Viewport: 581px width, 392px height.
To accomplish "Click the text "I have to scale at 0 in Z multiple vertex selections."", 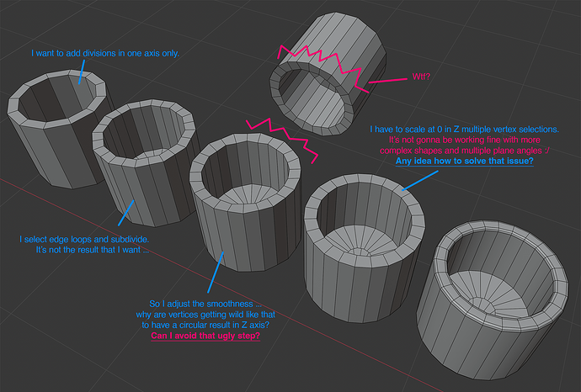I will (x=464, y=130).
